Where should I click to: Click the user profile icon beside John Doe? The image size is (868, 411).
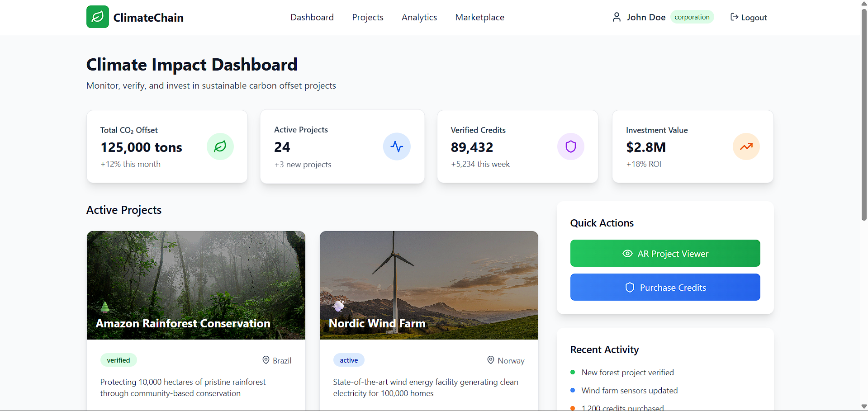click(x=617, y=17)
